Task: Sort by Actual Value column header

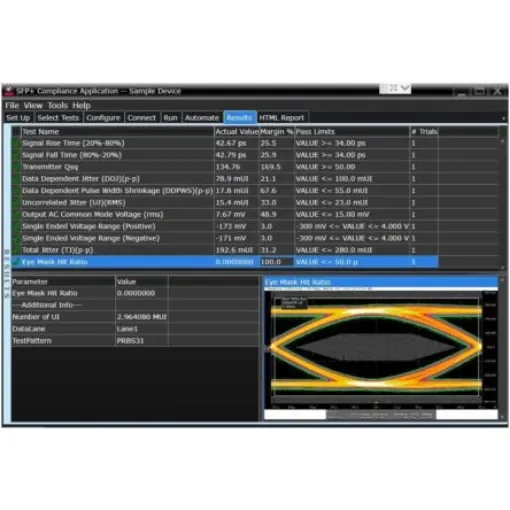Action: pos(237,132)
